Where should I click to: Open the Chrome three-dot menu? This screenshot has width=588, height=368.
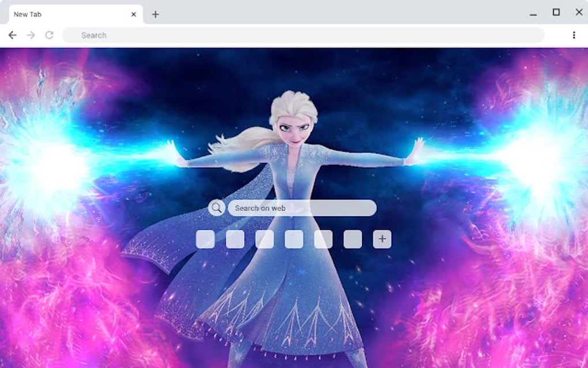point(574,35)
